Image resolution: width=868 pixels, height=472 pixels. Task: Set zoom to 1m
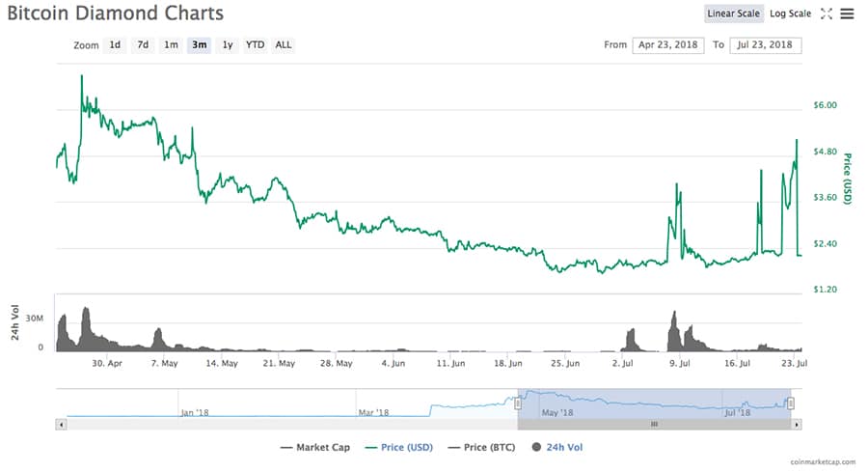171,44
